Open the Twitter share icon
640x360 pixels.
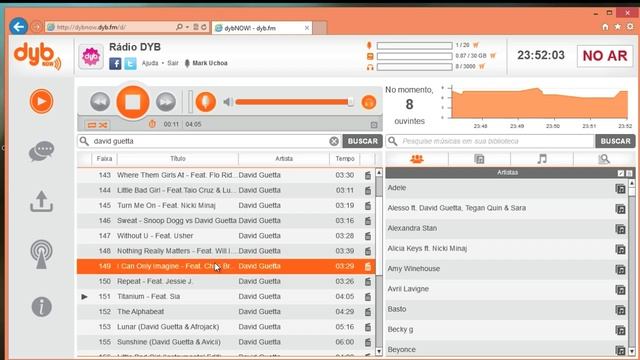point(130,63)
